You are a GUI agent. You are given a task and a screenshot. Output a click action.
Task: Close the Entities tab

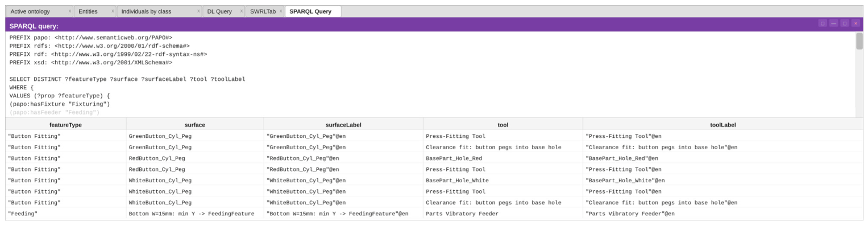(x=113, y=11)
